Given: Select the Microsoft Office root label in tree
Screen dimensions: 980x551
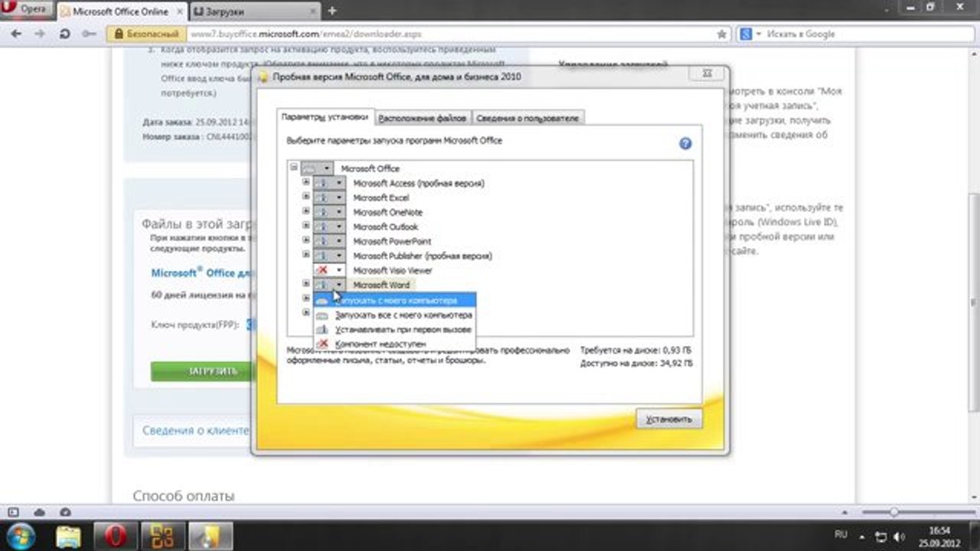Looking at the screenshot, I should (x=370, y=168).
